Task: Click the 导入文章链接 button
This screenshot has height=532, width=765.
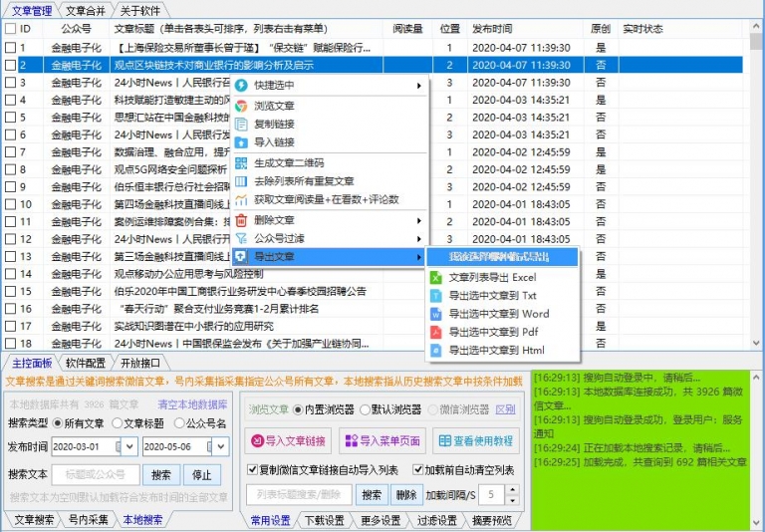Action: tap(288, 441)
